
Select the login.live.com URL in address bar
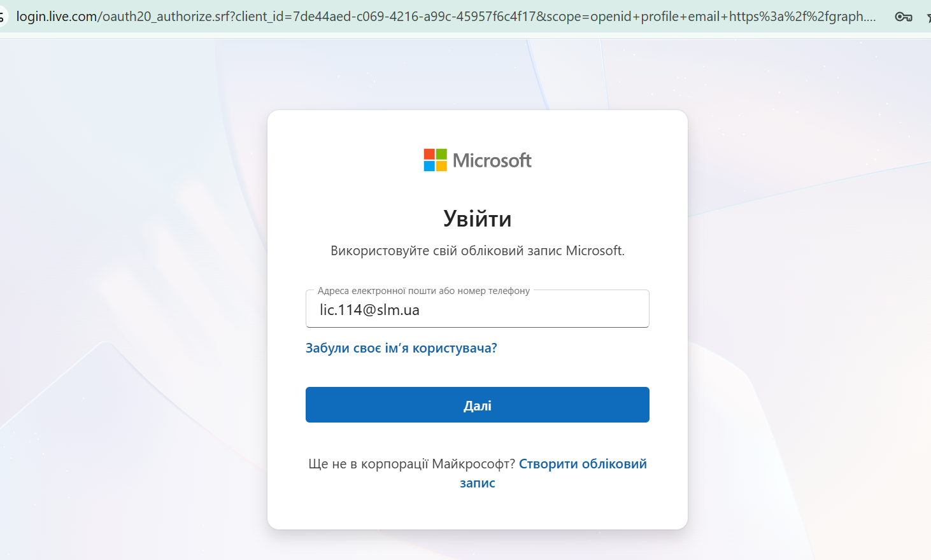click(x=446, y=17)
